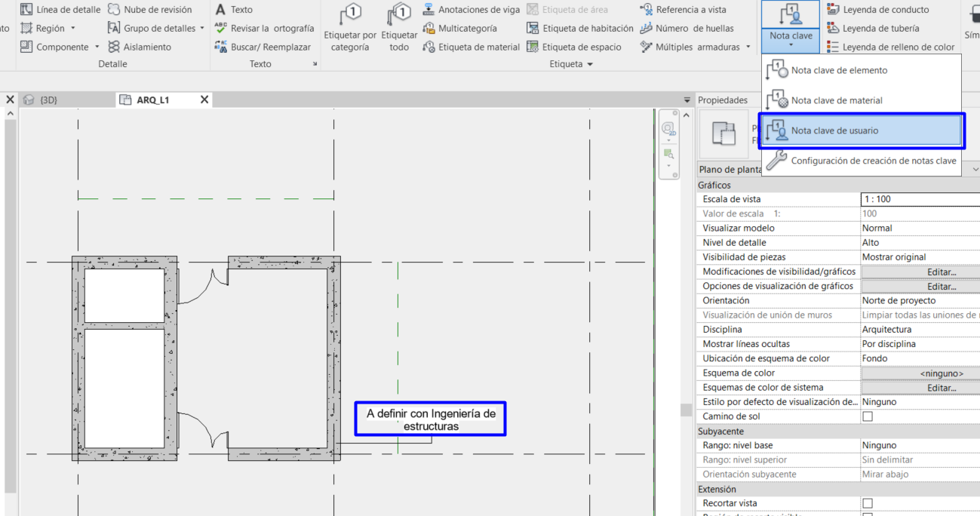Image resolution: width=980 pixels, height=516 pixels.
Task: Open the Nota clave dropdown arrow
Action: tap(791, 44)
